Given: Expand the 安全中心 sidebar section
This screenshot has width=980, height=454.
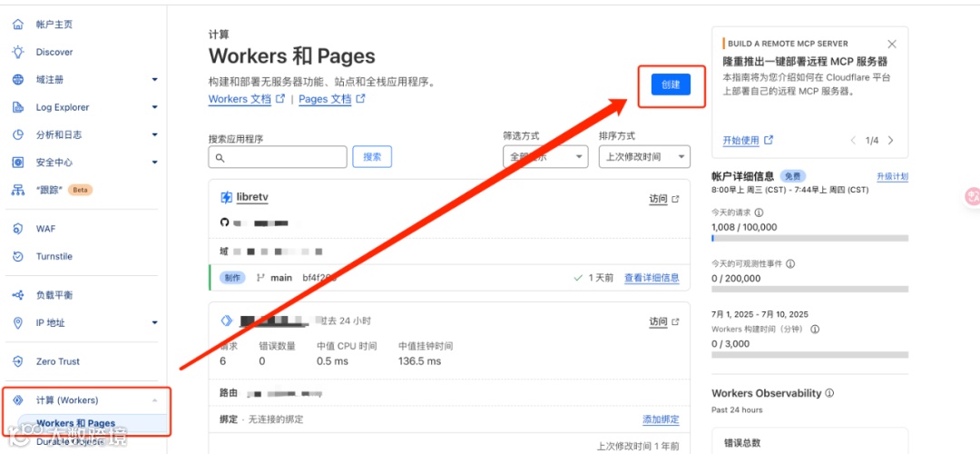Looking at the screenshot, I should click(x=154, y=162).
